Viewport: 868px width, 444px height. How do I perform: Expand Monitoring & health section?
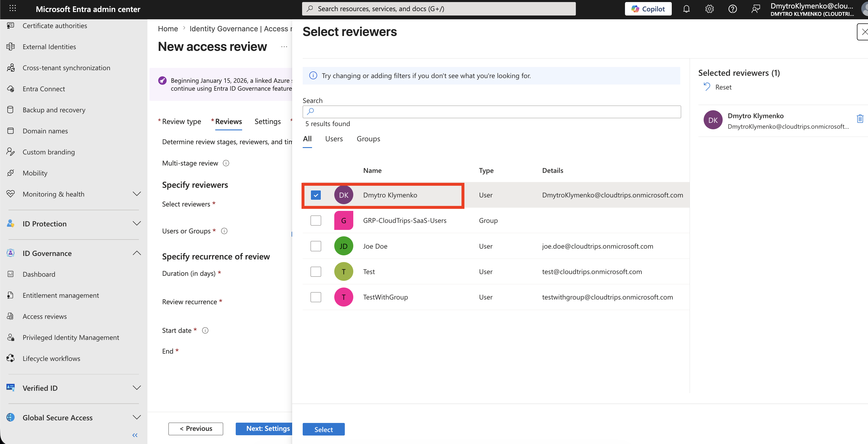click(x=137, y=194)
